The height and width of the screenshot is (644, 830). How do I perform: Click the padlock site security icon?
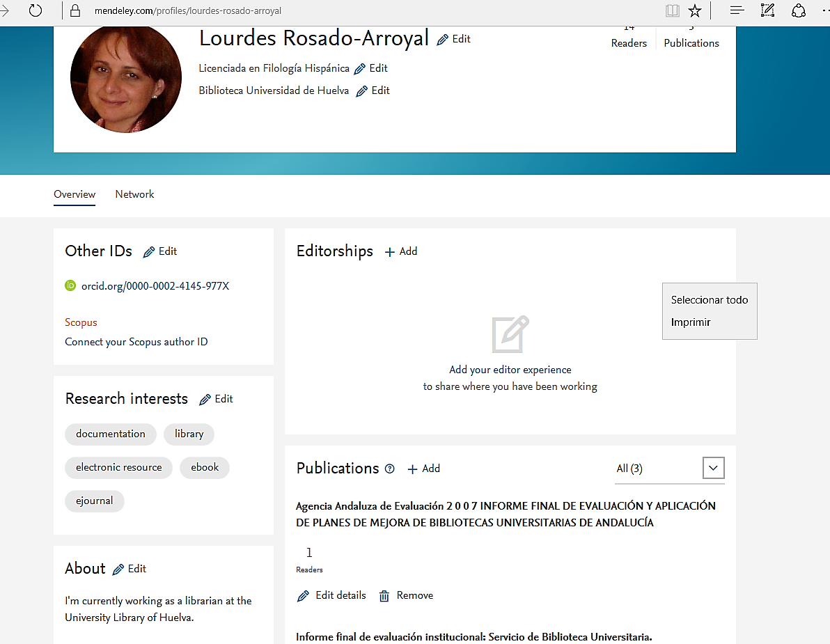tap(75, 10)
